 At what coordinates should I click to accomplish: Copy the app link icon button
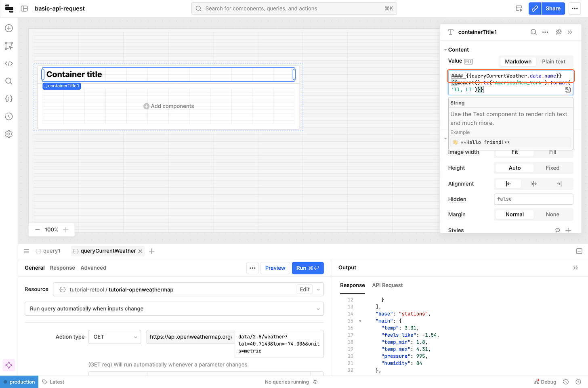(x=535, y=8)
